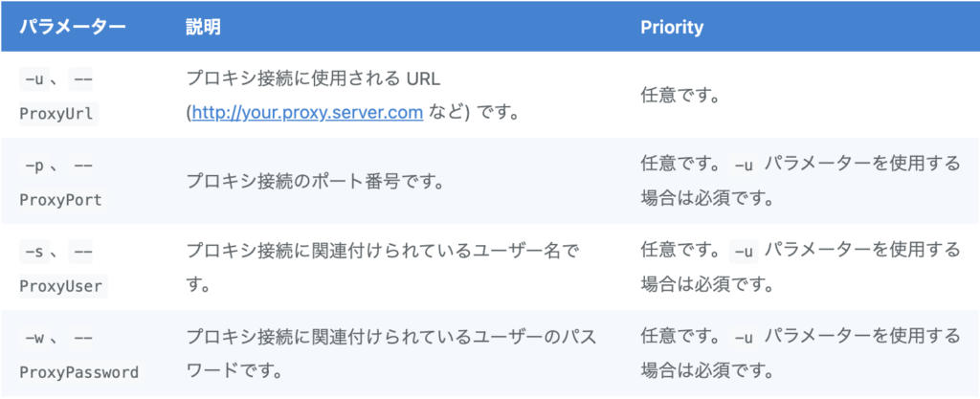Select the ProxyPort code text

coord(63,200)
